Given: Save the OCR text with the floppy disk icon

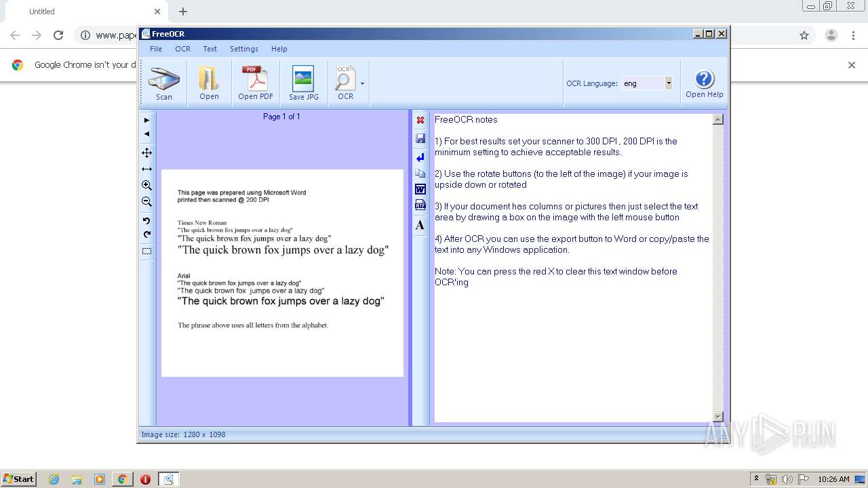Looking at the screenshot, I should (x=420, y=138).
